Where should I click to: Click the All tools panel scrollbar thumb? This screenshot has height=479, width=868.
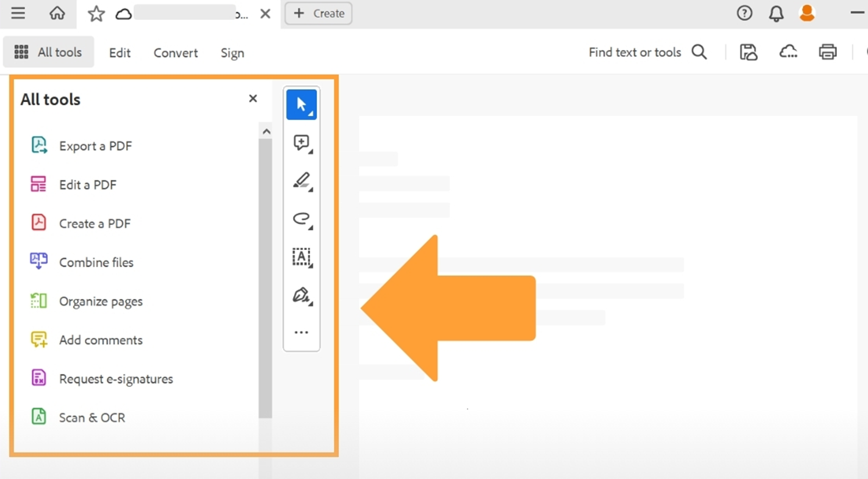tap(265, 278)
